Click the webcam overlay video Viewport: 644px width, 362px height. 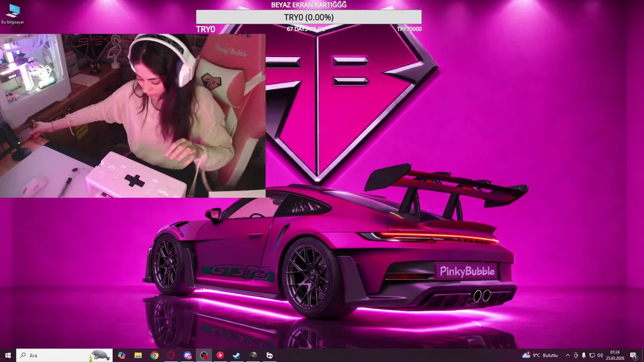133,116
